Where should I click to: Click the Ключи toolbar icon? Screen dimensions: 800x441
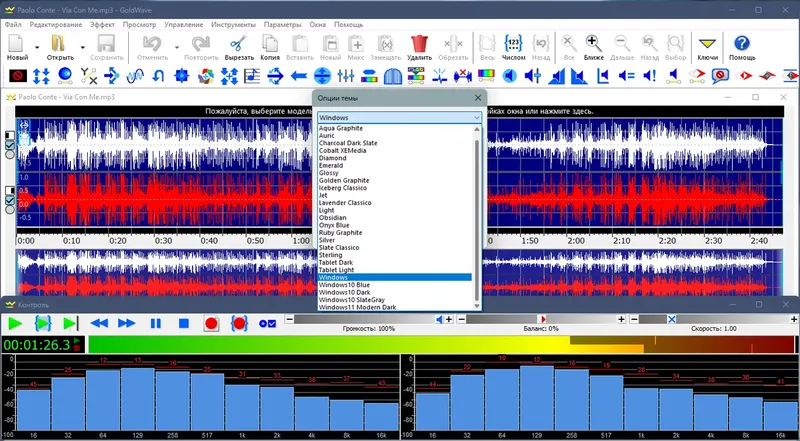pos(708,44)
